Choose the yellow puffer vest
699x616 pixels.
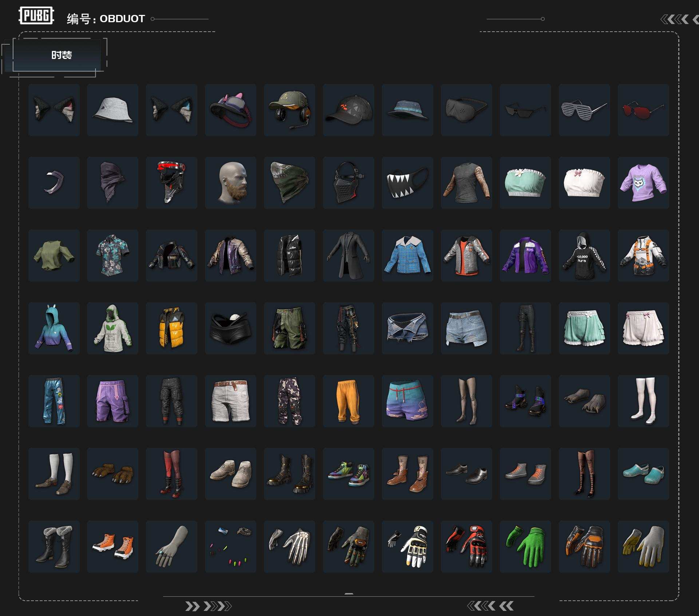[171, 328]
